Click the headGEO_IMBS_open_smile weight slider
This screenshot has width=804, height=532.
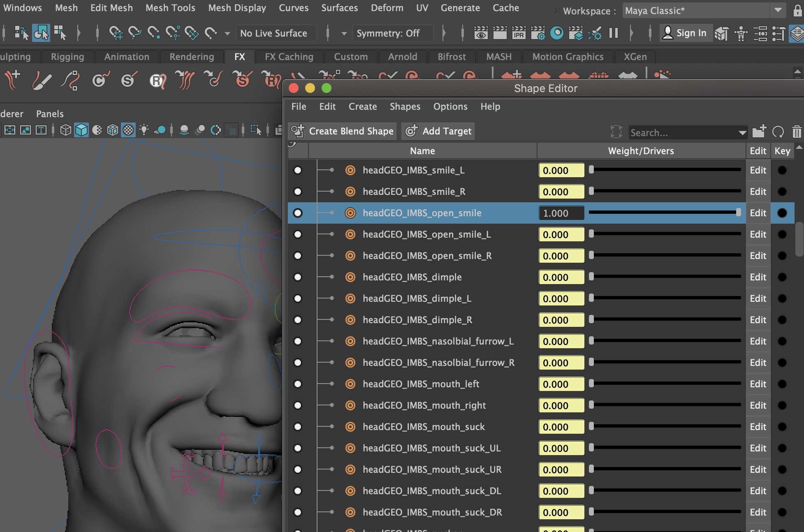click(664, 213)
